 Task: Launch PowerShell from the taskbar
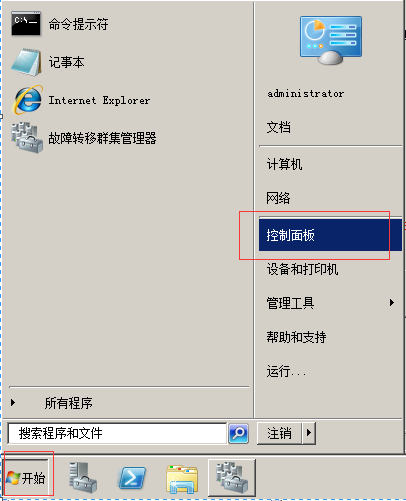pyautogui.click(x=132, y=478)
